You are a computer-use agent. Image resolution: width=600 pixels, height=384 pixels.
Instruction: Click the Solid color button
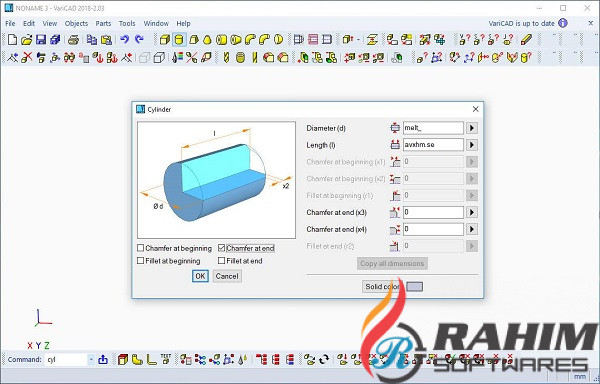(x=383, y=286)
